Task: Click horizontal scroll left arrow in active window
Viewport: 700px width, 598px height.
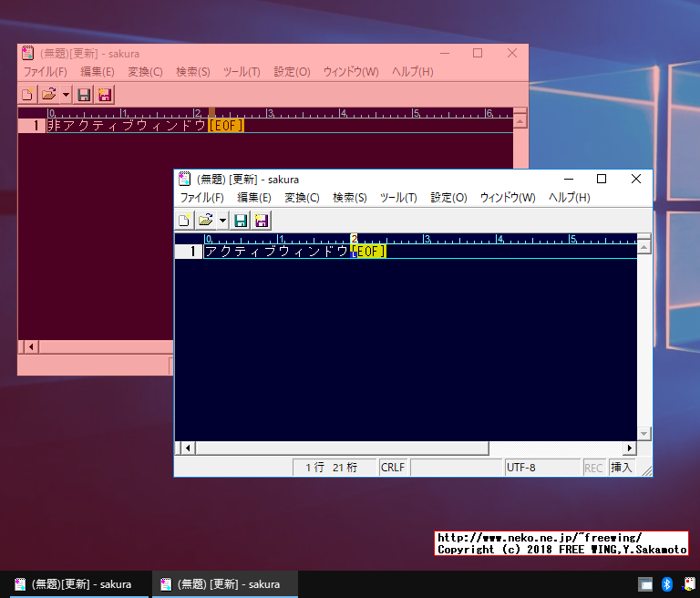Action: point(188,448)
